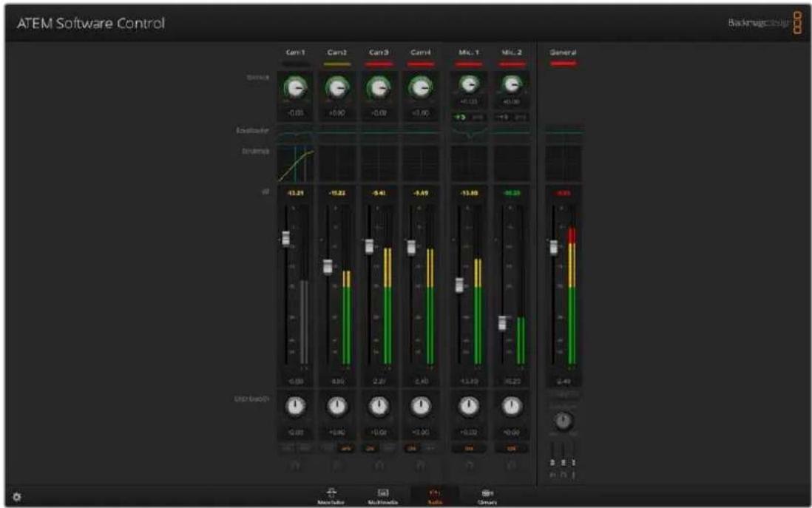Click the Cam 3 input gain knob
This screenshot has height=508, width=812.
[x=379, y=88]
